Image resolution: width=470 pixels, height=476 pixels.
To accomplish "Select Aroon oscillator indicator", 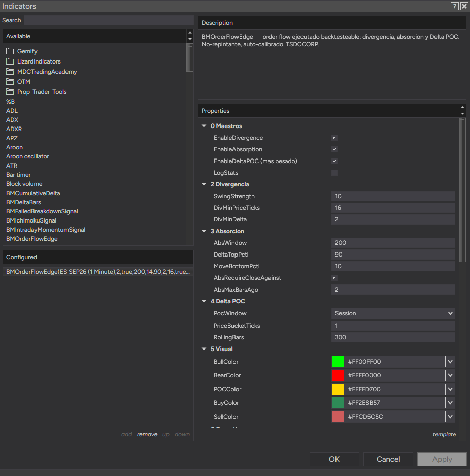I will (27, 156).
